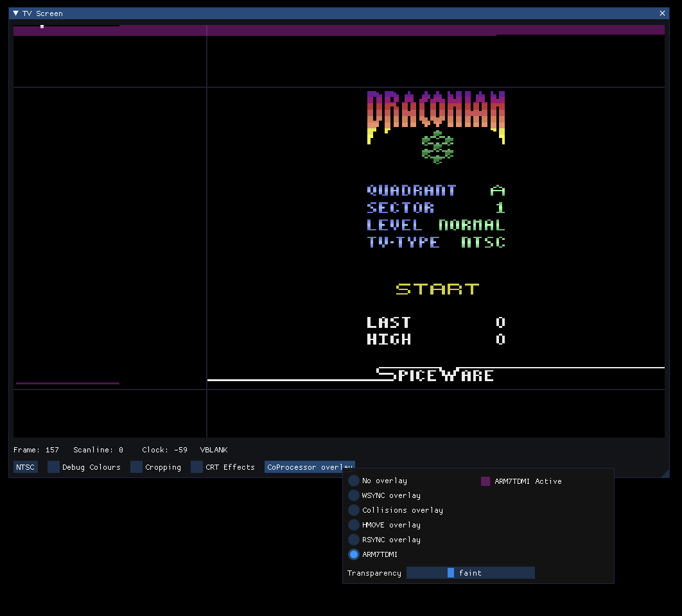
Task: Click the 'Clock: -59' status text
Action: [165, 450]
